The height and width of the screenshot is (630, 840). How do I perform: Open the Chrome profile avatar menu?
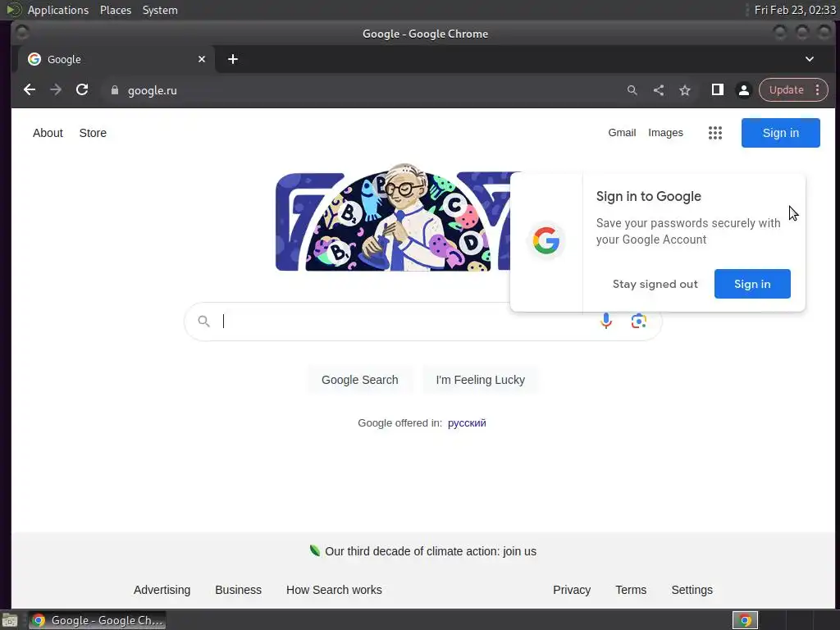(x=743, y=90)
